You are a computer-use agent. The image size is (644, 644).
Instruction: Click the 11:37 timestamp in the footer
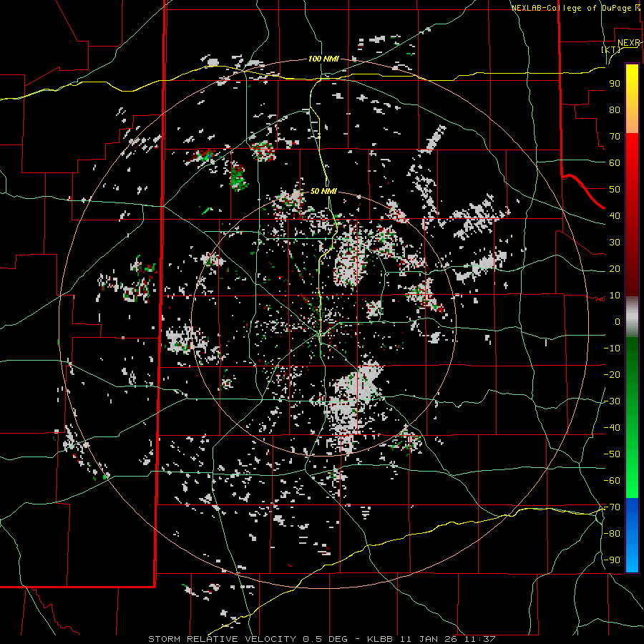coord(481,639)
